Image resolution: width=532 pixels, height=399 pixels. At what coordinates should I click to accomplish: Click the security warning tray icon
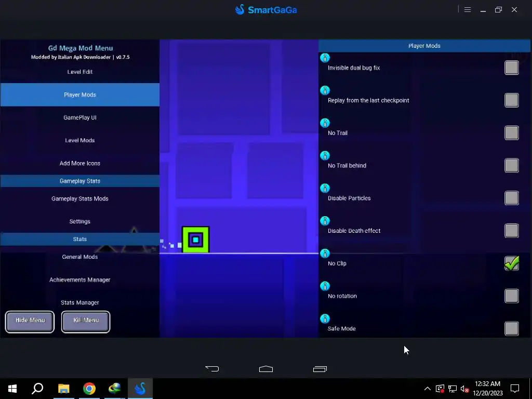pyautogui.click(x=440, y=389)
